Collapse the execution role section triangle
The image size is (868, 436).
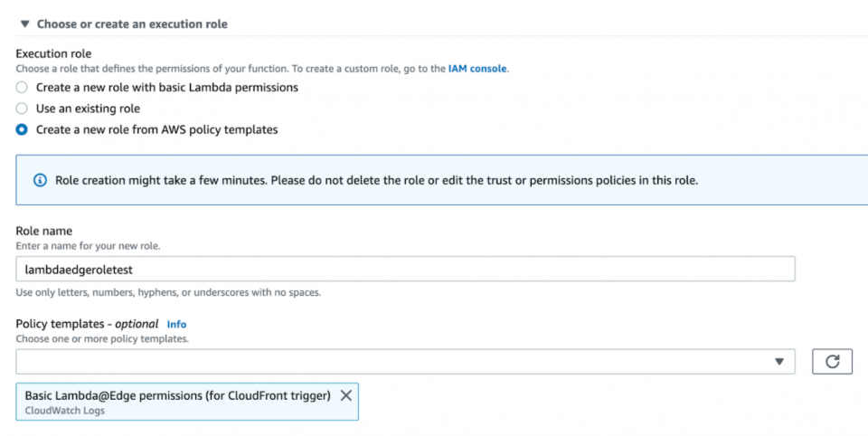pos(24,24)
